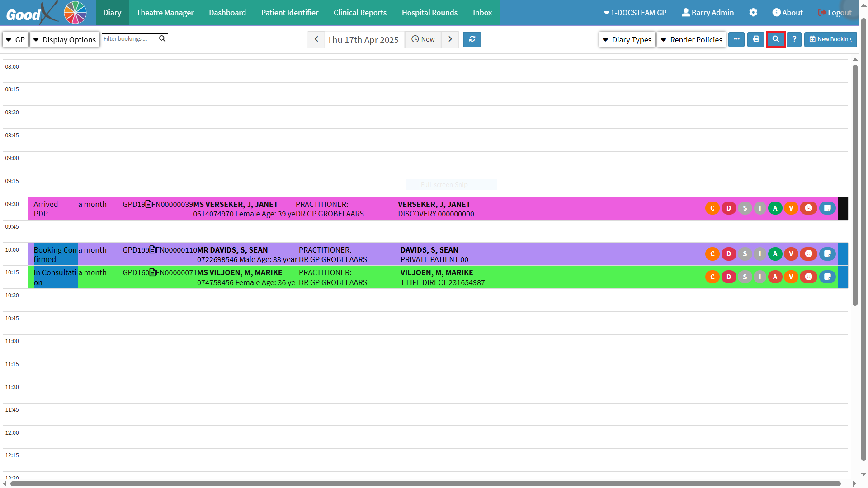This screenshot has height=488, width=868.
Task: Open the Clinical Reports tab
Action: click(360, 13)
